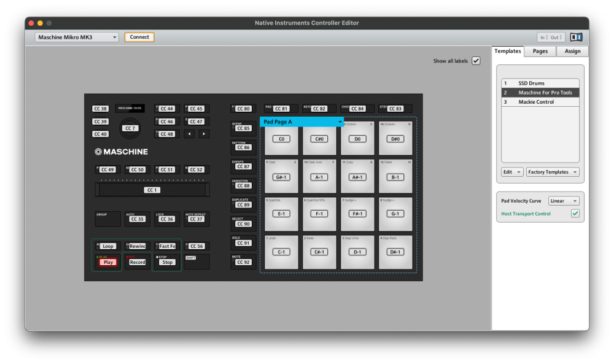Image resolution: width=614 pixels, height=364 pixels.
Task: Open the Pad Velocity Curve Linear dropdown
Action: 564,201
